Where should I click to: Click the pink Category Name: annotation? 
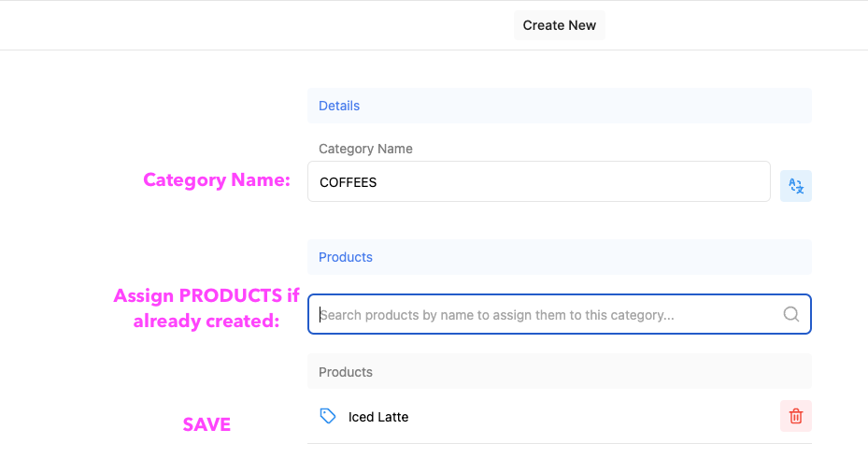217,180
